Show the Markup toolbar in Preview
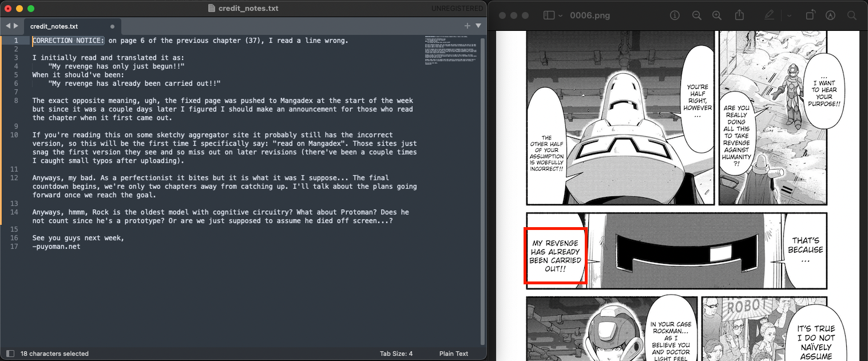 coord(830,15)
